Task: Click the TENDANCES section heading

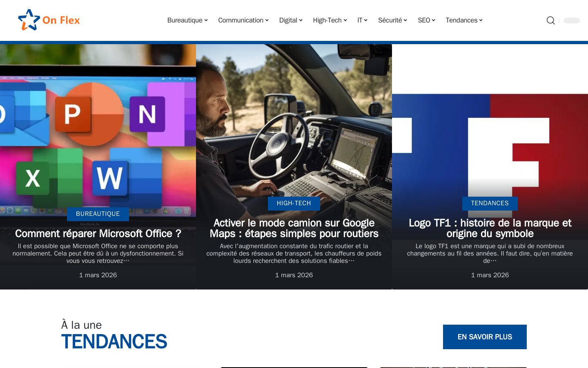Action: coord(114,342)
